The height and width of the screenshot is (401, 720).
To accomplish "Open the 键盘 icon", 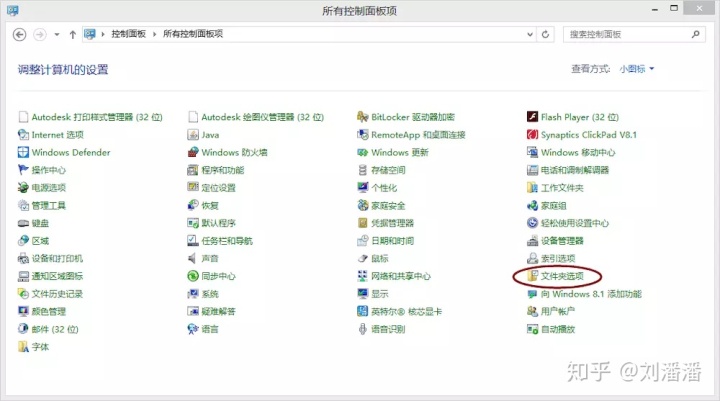I will tap(23, 223).
